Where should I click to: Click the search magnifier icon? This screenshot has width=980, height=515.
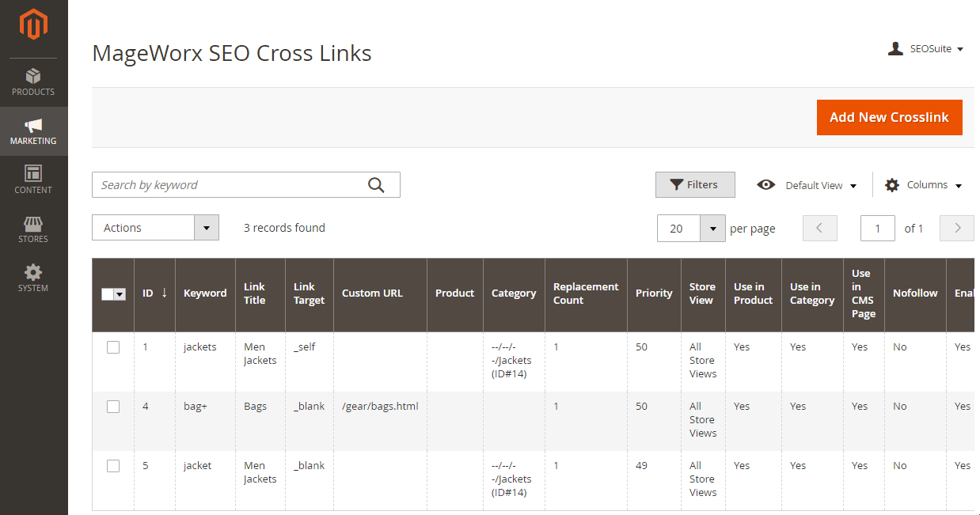376,185
